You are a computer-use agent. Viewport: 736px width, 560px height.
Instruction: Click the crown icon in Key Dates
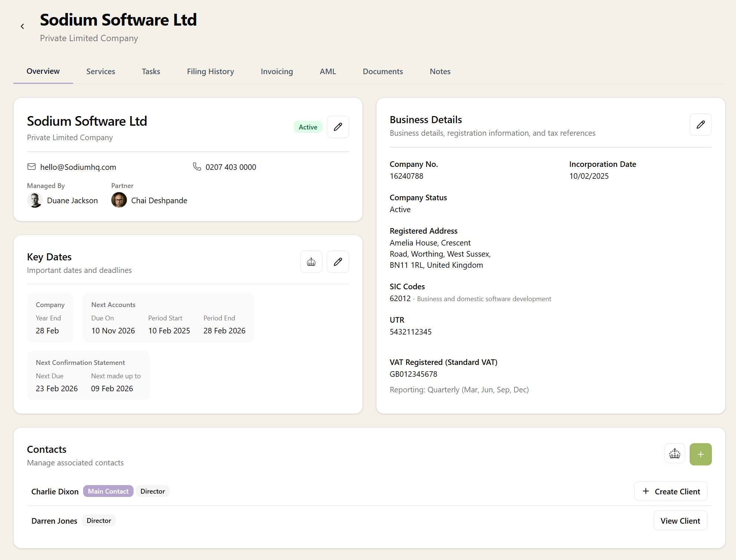[311, 262]
